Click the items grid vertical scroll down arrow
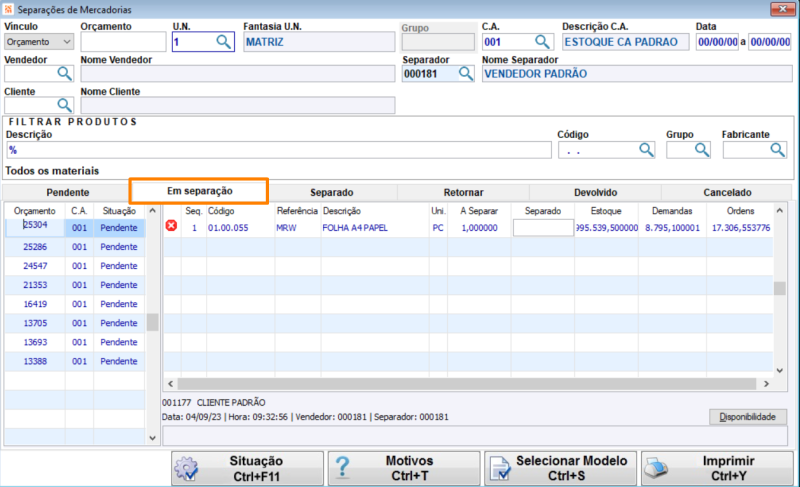The height and width of the screenshot is (487, 800). pyautogui.click(x=780, y=370)
